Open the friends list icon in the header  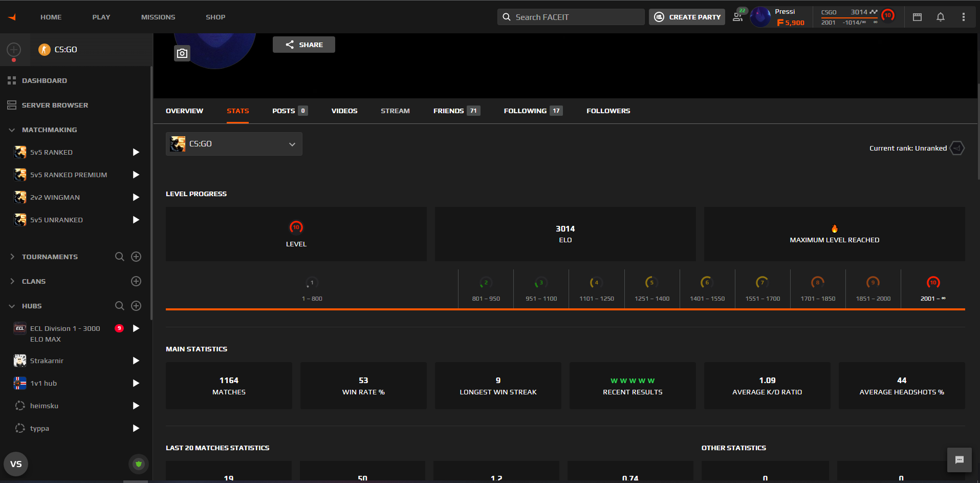(x=738, y=17)
